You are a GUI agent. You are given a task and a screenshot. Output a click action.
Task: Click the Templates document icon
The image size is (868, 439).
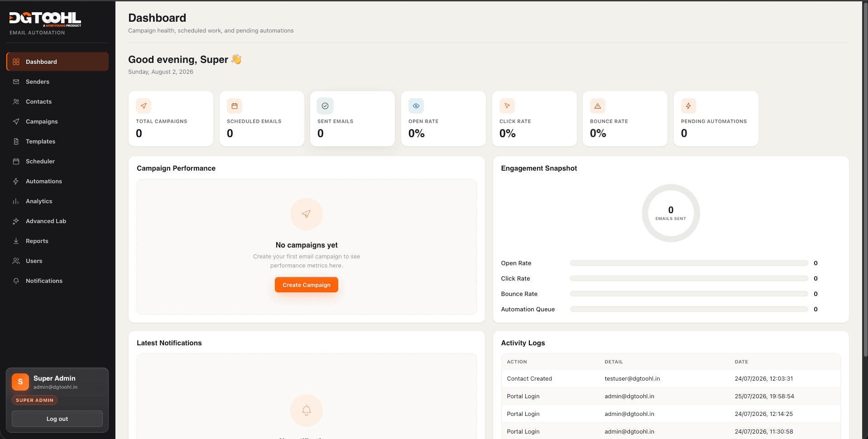(16, 141)
